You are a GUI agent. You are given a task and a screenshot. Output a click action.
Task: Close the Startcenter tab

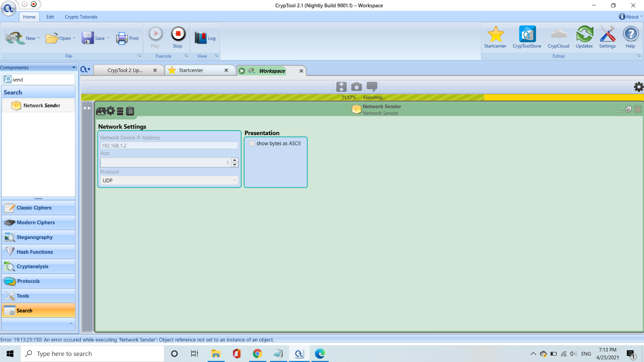pyautogui.click(x=226, y=70)
